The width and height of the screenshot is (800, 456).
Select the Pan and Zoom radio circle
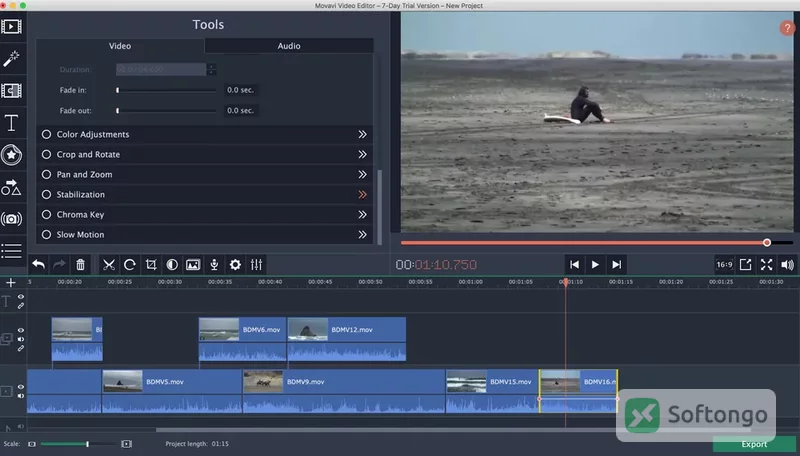[46, 174]
